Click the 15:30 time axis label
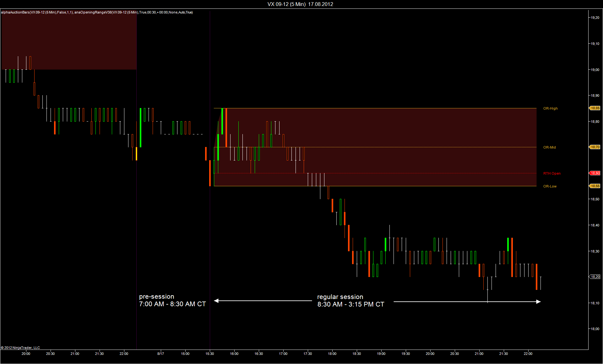The image size is (603, 364). tap(209, 354)
